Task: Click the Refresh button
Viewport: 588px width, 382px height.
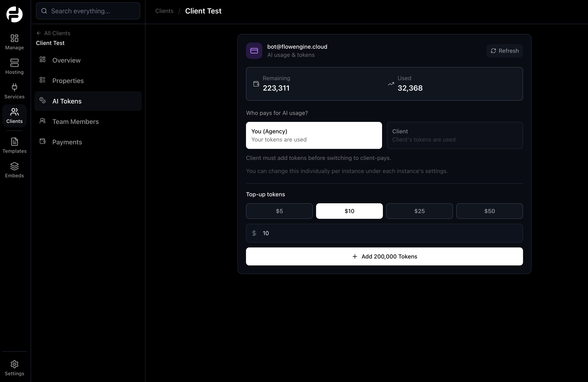Action: [x=504, y=51]
